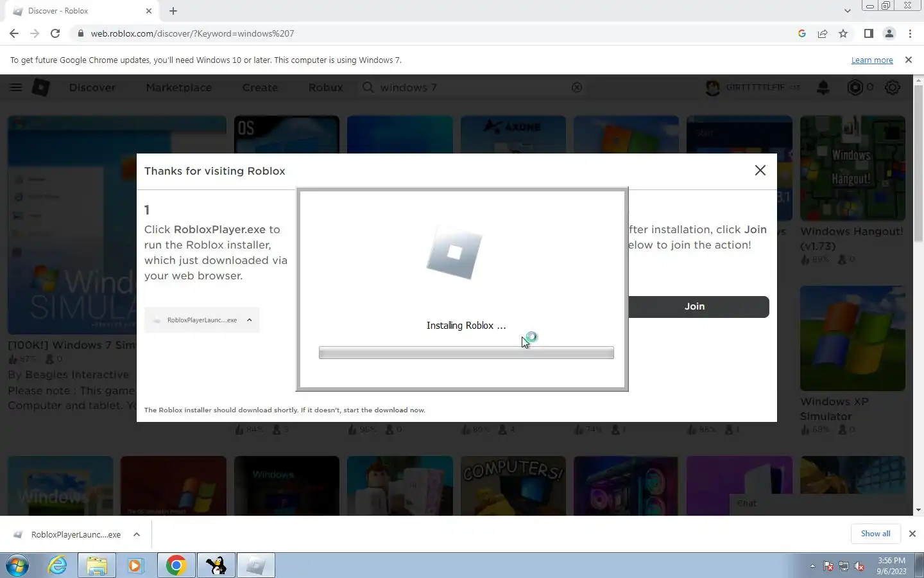Share this page from the address bar
Image resolution: width=924 pixels, height=578 pixels.
click(823, 33)
